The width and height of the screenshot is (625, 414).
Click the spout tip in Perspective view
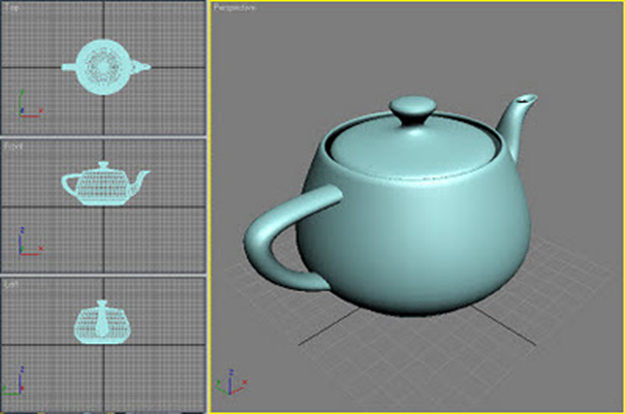[x=526, y=101]
